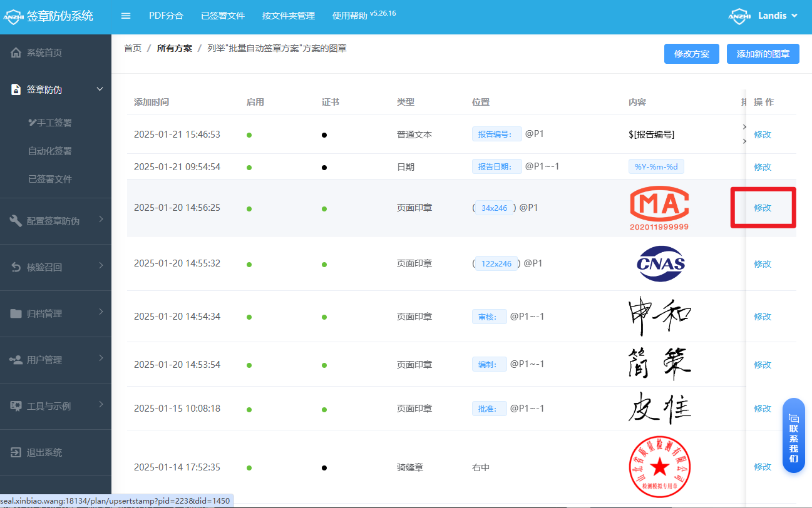Image resolution: width=812 pixels, height=508 pixels.
Task: Click the 工具与示例 icon in sidebar
Action: [x=16, y=406]
